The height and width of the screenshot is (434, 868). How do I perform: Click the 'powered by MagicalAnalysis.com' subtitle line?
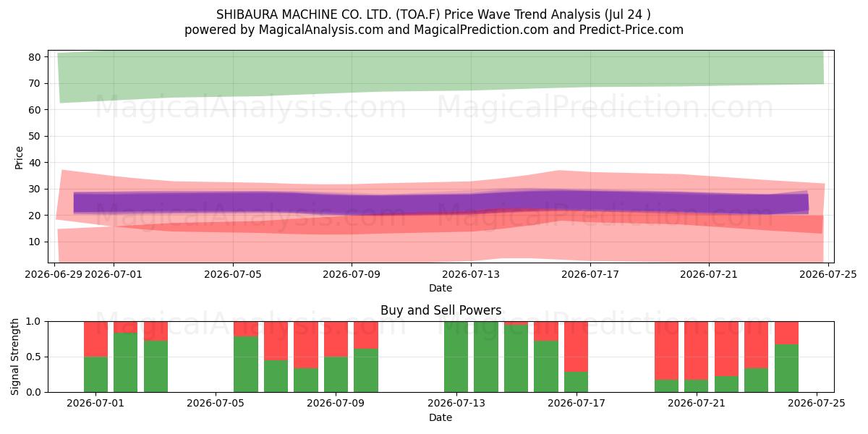[x=433, y=30]
